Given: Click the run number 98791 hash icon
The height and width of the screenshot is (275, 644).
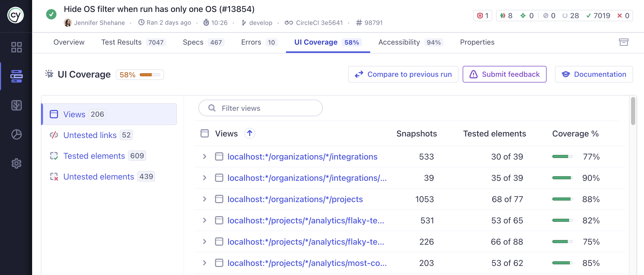Looking at the screenshot, I should 359,23.
